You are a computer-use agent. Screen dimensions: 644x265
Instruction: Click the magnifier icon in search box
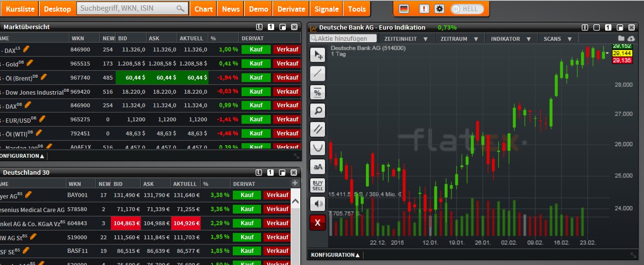(x=180, y=9)
